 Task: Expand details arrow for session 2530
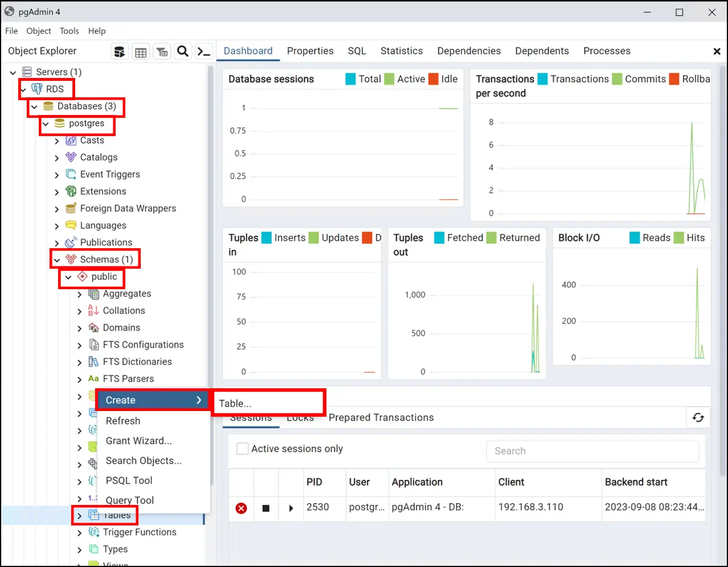[291, 508]
